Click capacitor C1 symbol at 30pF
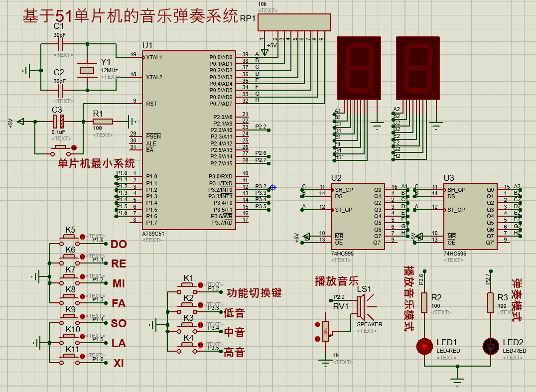 60,44
